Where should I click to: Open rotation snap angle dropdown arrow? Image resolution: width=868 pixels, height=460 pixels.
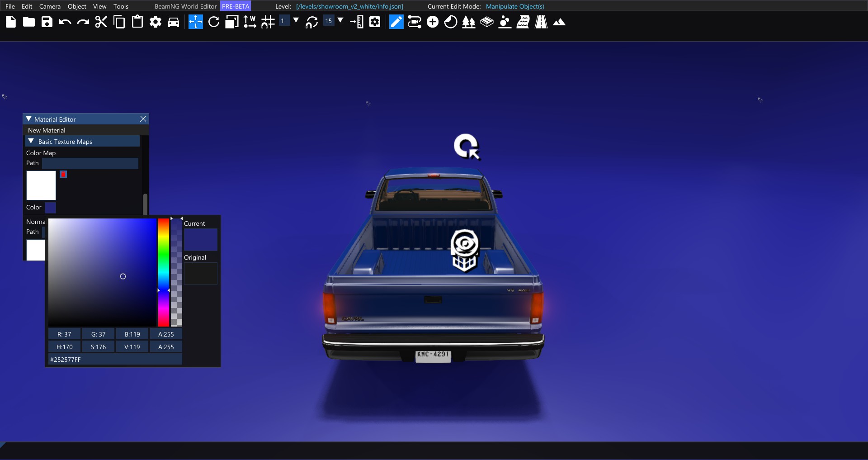point(340,20)
